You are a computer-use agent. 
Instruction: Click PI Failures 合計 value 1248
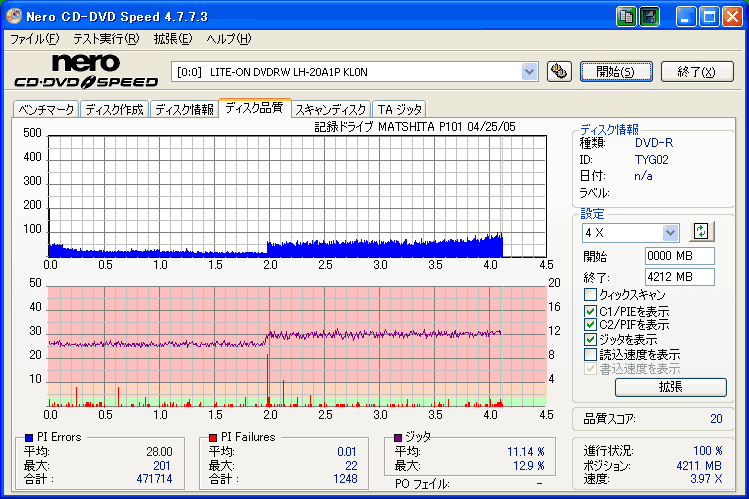click(345, 478)
